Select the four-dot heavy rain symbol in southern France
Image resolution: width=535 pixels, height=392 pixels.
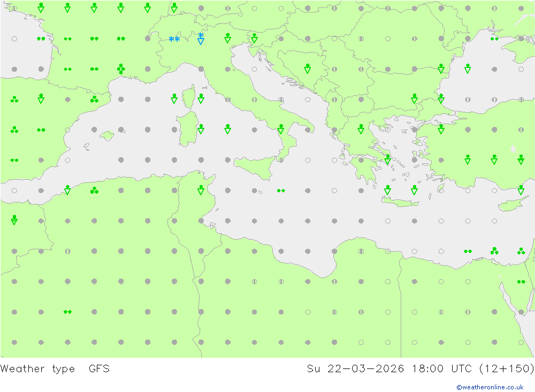(x=121, y=69)
